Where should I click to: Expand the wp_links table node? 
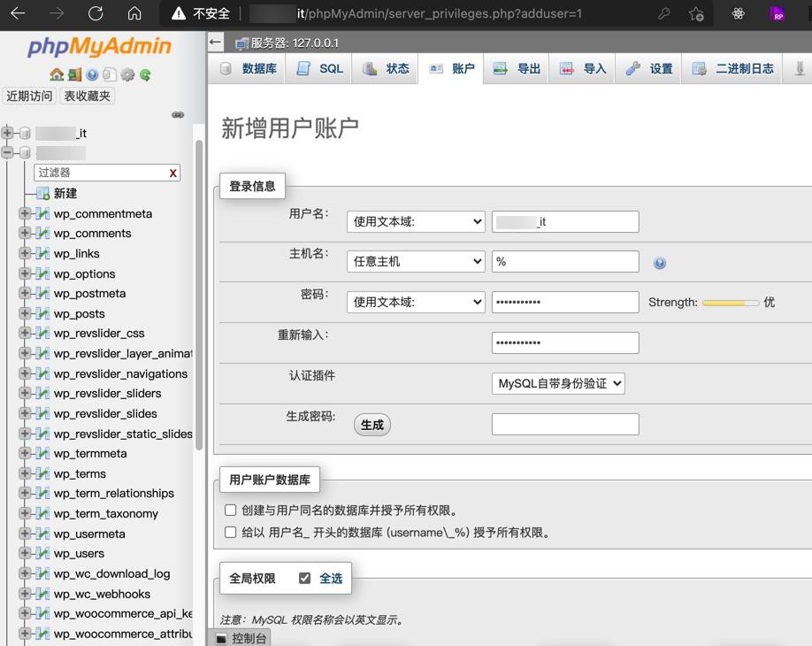pos(25,253)
